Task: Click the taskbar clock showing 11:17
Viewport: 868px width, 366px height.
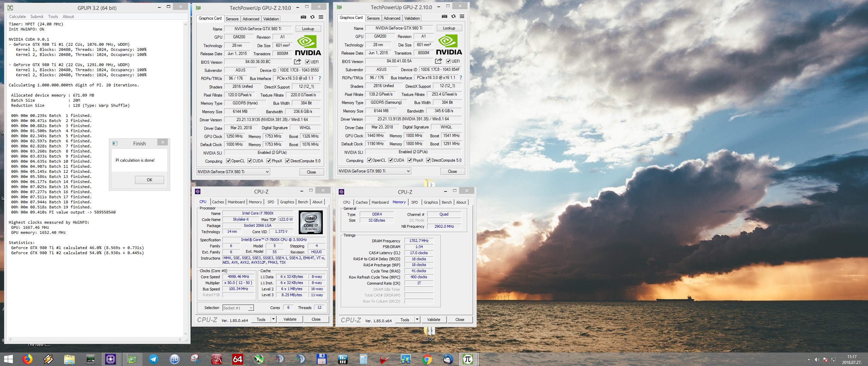Action: 852,360
